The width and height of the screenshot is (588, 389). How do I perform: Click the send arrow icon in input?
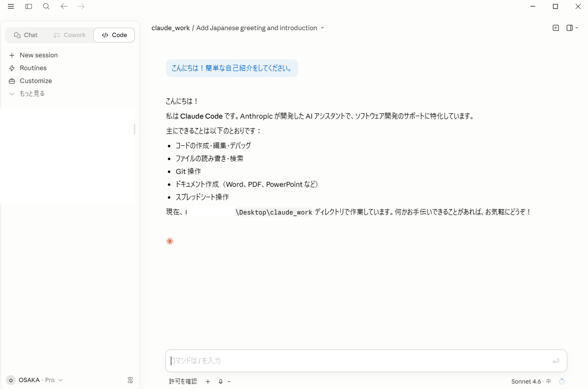click(556, 361)
